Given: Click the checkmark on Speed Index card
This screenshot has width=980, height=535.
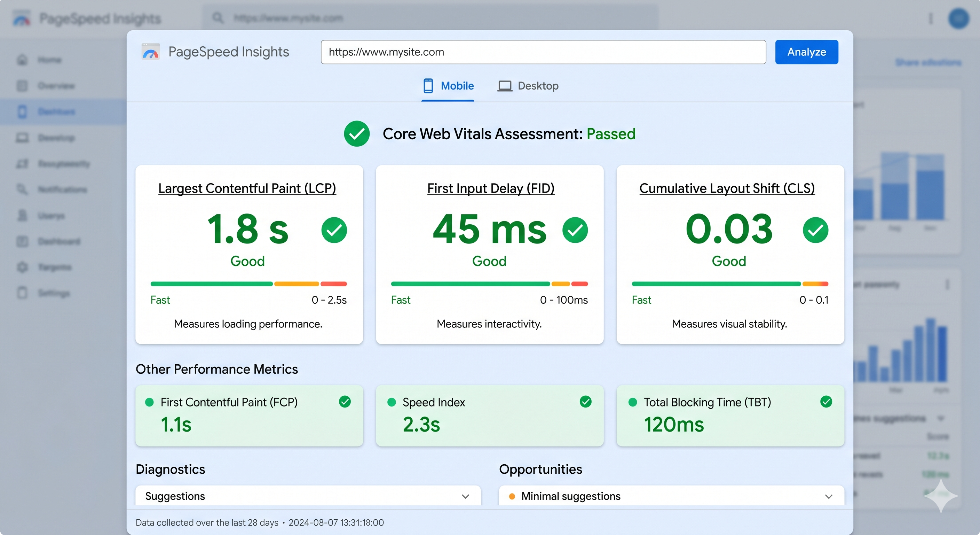Looking at the screenshot, I should click(585, 401).
